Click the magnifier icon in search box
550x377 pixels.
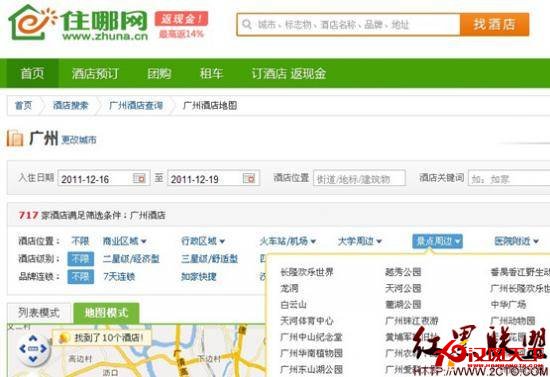coord(247,25)
